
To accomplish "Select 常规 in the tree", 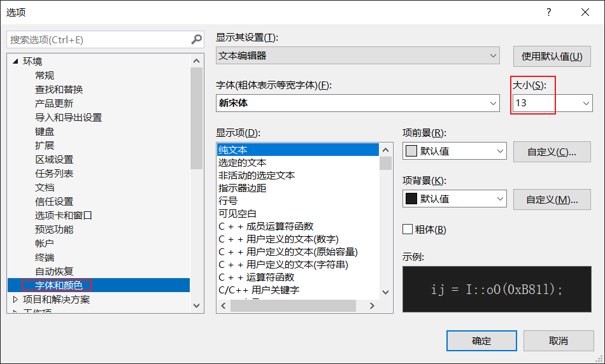I will [45, 75].
